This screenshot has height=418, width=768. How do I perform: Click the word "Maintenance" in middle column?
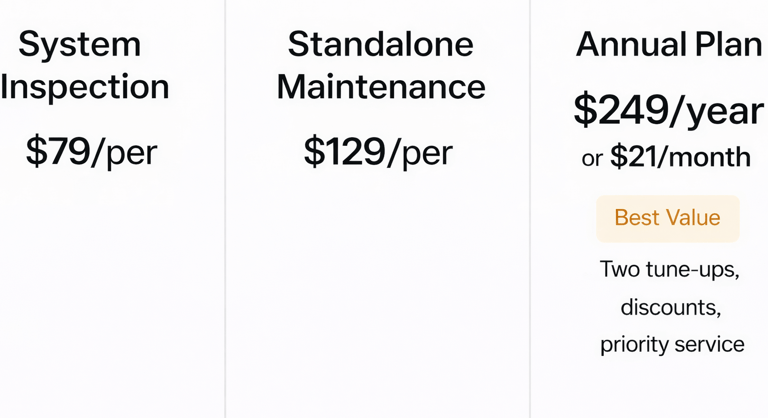[381, 87]
